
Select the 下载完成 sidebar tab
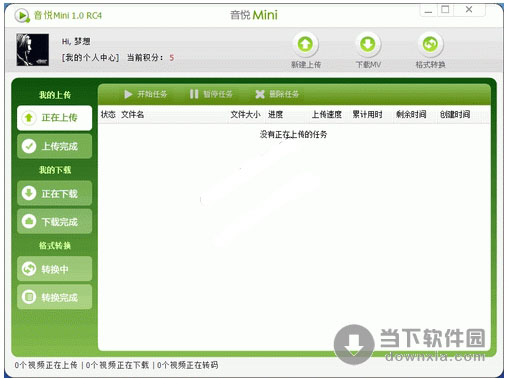click(55, 221)
